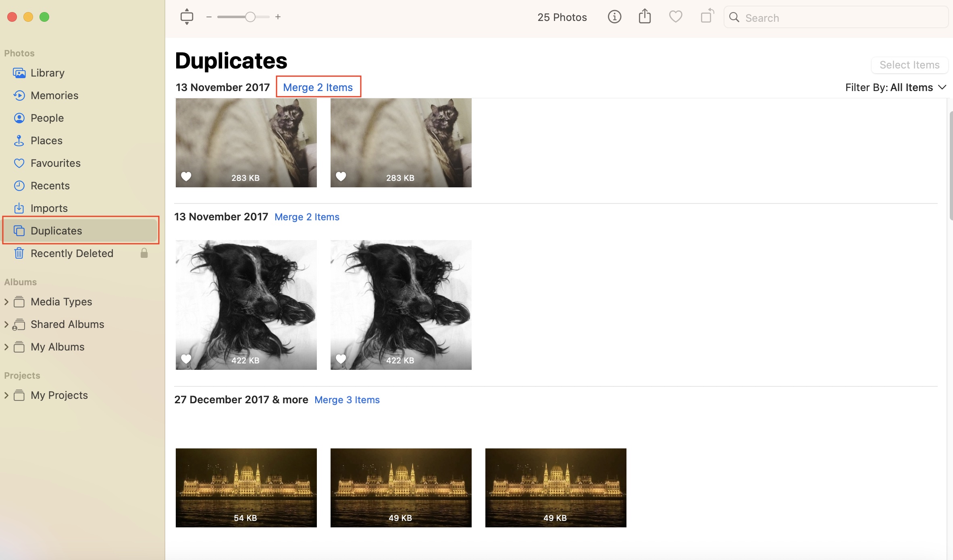953x560 pixels.
Task: Select the rightmost 49 KB parliament thumbnail
Action: pos(556,488)
